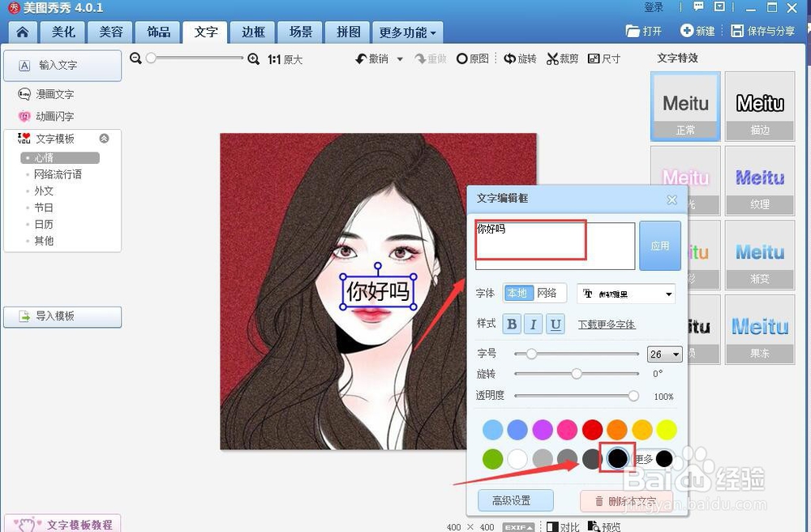This screenshot has width=811, height=532.
Task: Click the 旋转 rotation slider handle
Action: point(576,374)
